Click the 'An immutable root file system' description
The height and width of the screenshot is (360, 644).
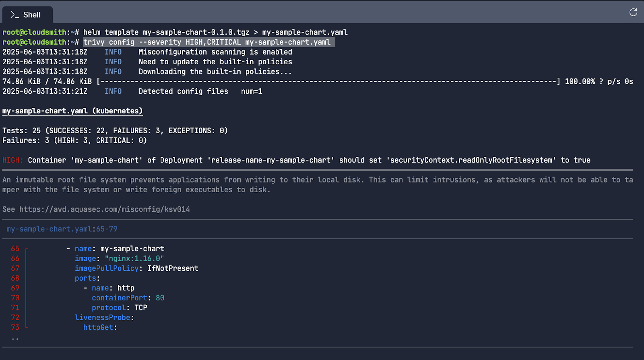tap(318, 185)
